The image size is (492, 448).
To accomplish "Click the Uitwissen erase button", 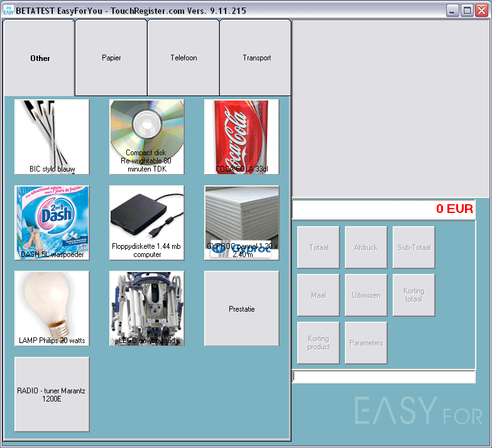I will (x=366, y=295).
